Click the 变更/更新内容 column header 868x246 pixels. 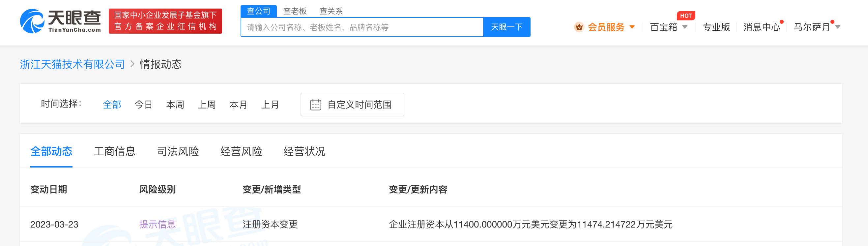(418, 189)
